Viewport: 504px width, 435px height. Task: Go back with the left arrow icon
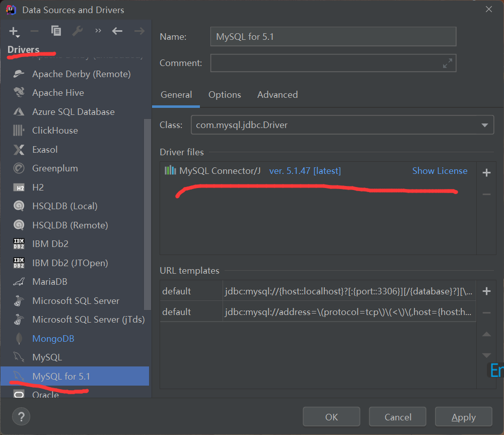pos(117,31)
